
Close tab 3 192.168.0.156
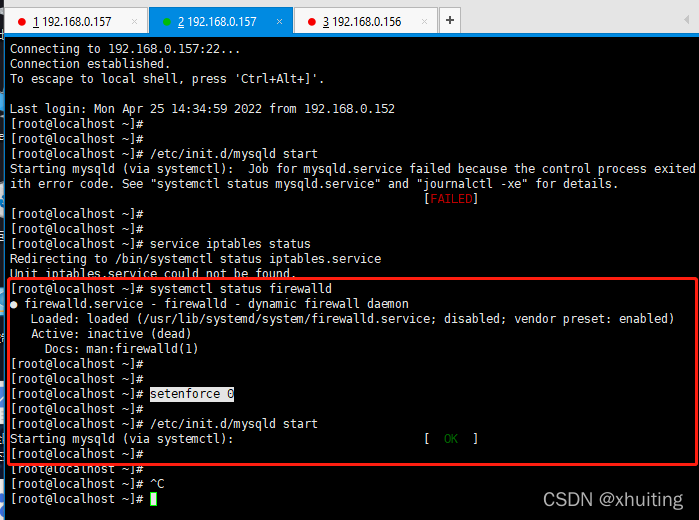click(x=424, y=21)
